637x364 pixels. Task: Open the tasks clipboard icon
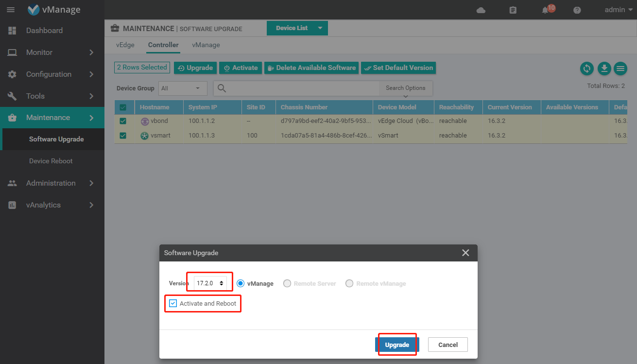click(513, 10)
